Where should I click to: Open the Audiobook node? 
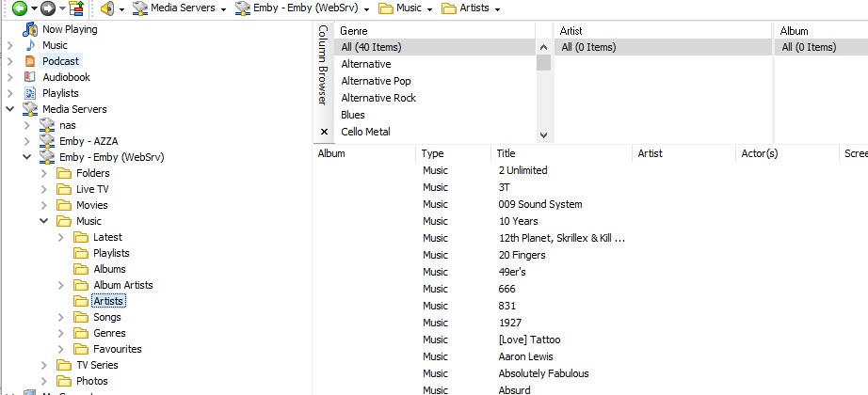[66, 77]
